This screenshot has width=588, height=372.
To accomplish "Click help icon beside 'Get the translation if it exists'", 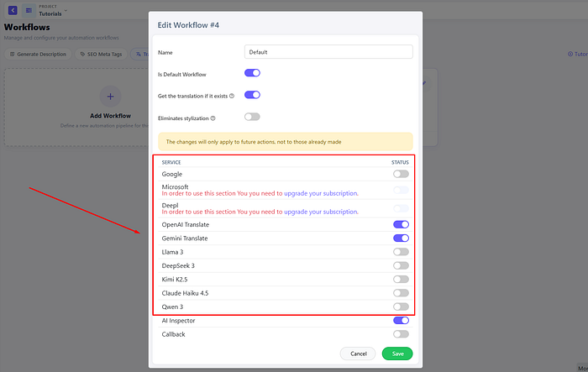I will point(231,96).
